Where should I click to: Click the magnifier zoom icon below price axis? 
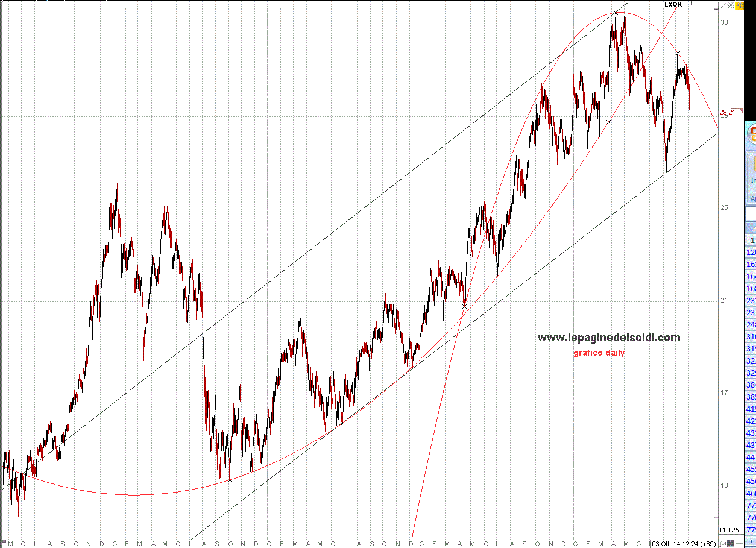722,543
